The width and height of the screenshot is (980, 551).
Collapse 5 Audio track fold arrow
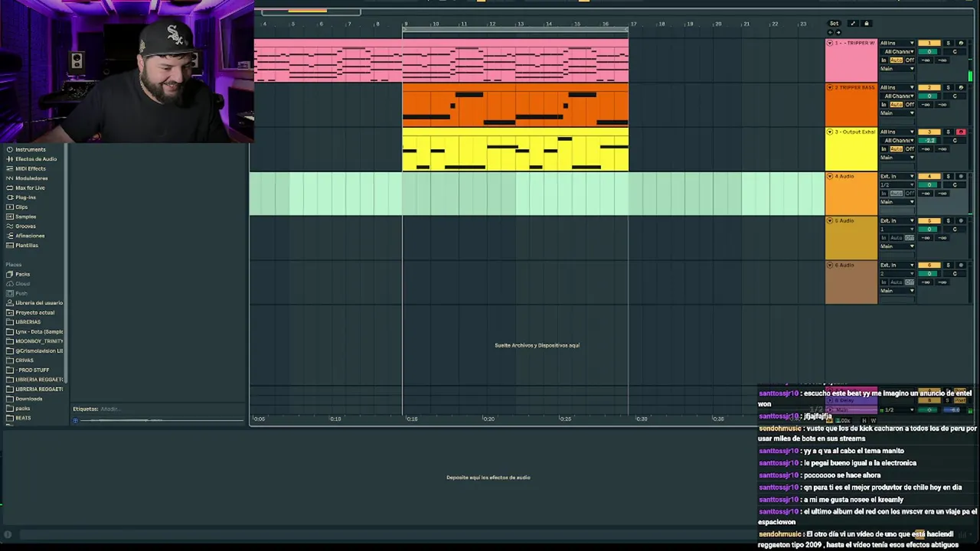coord(830,220)
